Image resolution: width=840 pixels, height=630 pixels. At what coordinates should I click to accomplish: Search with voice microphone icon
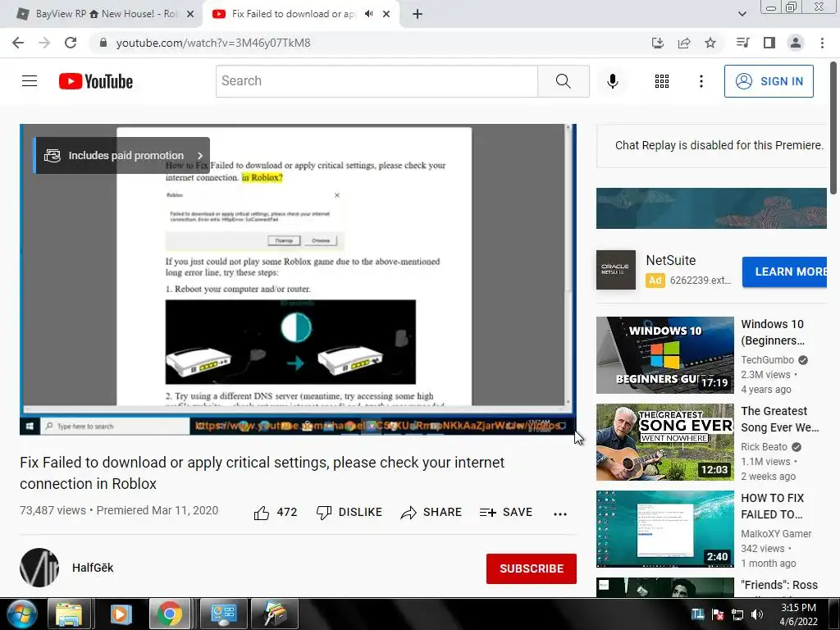(613, 81)
